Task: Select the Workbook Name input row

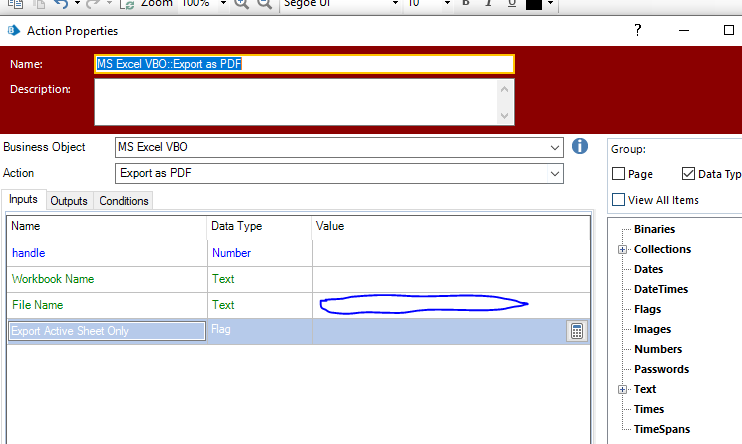Action: [299, 279]
